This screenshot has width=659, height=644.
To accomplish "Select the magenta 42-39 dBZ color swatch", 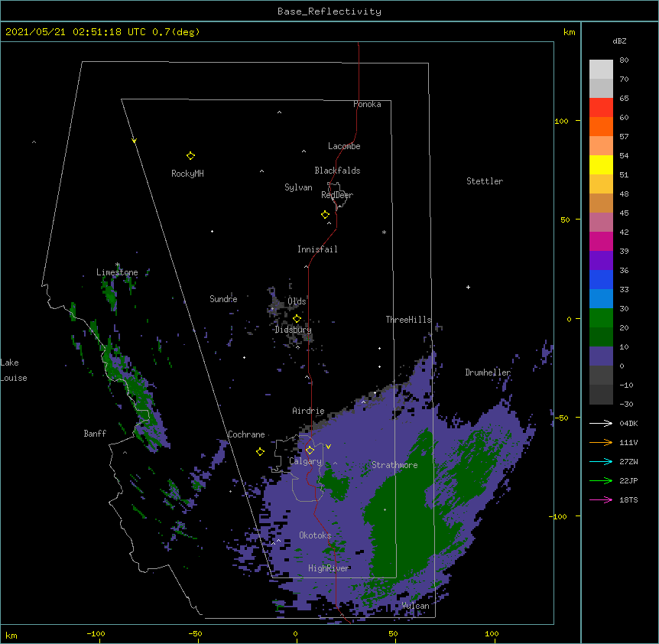I will click(x=601, y=241).
